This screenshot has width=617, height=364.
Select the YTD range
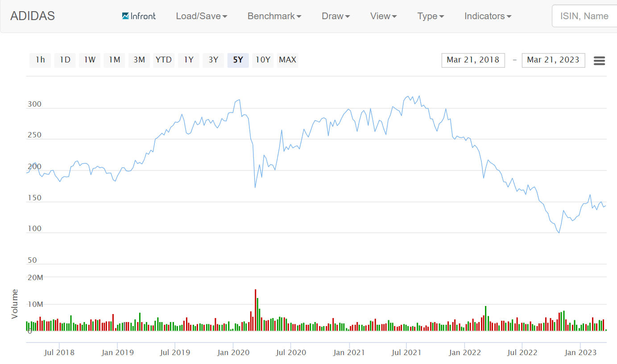[x=164, y=60]
